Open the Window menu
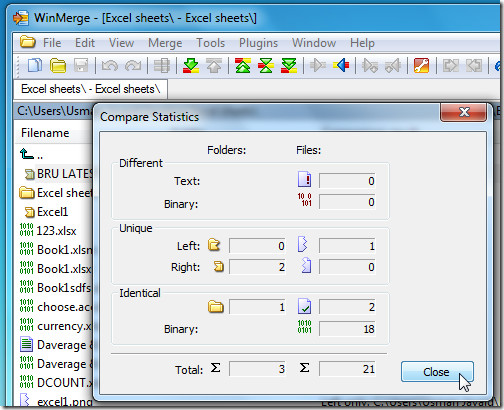This screenshot has width=504, height=410. [x=314, y=43]
